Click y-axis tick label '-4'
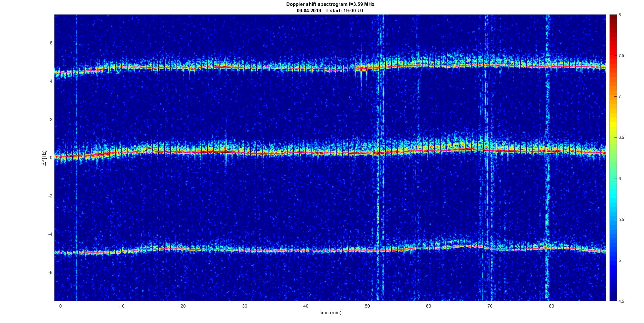644x323 pixels. coord(51,234)
